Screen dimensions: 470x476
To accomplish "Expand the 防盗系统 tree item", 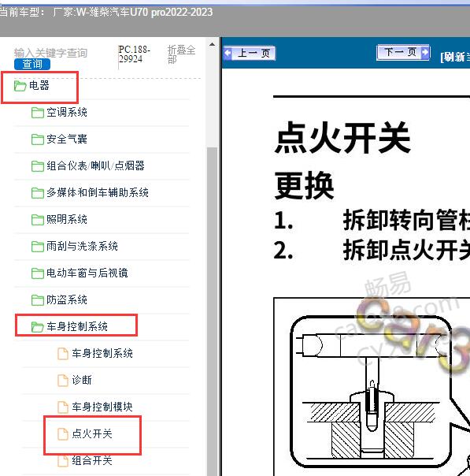I will pyautogui.click(x=67, y=299).
